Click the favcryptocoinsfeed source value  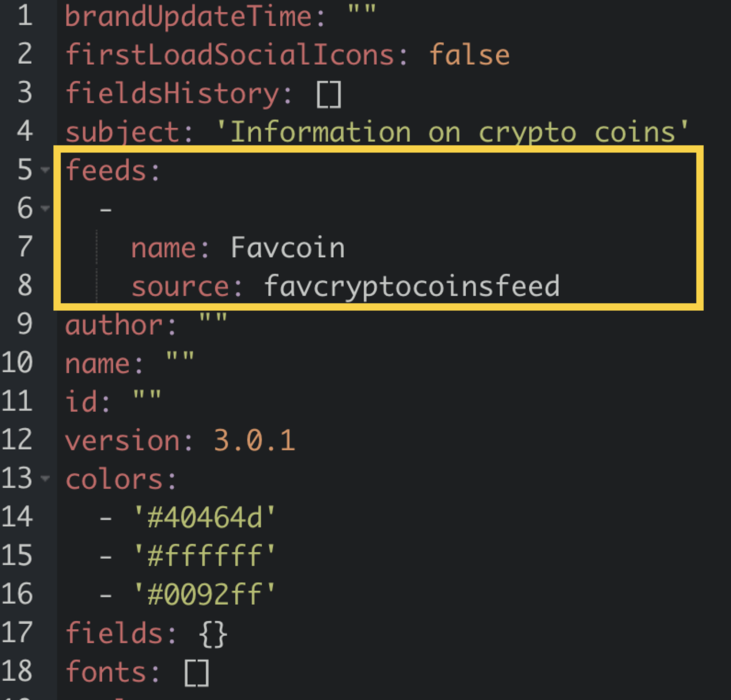412,287
